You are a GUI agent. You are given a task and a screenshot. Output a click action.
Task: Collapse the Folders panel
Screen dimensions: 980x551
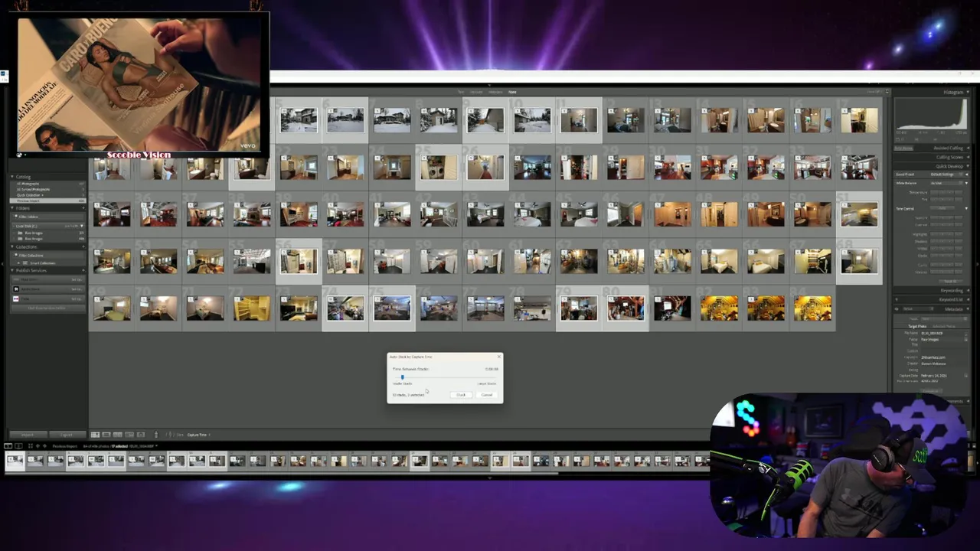(x=13, y=208)
